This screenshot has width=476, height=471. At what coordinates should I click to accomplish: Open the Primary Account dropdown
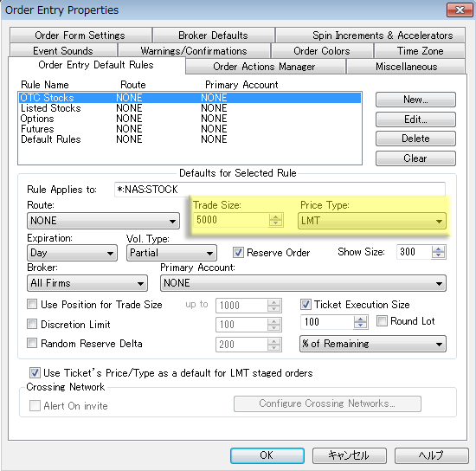click(303, 283)
